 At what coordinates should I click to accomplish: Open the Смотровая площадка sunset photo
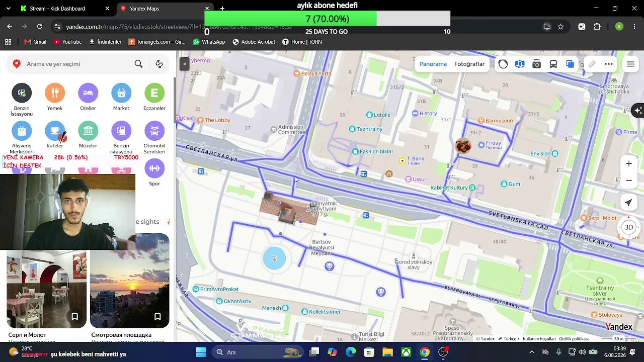(x=130, y=281)
